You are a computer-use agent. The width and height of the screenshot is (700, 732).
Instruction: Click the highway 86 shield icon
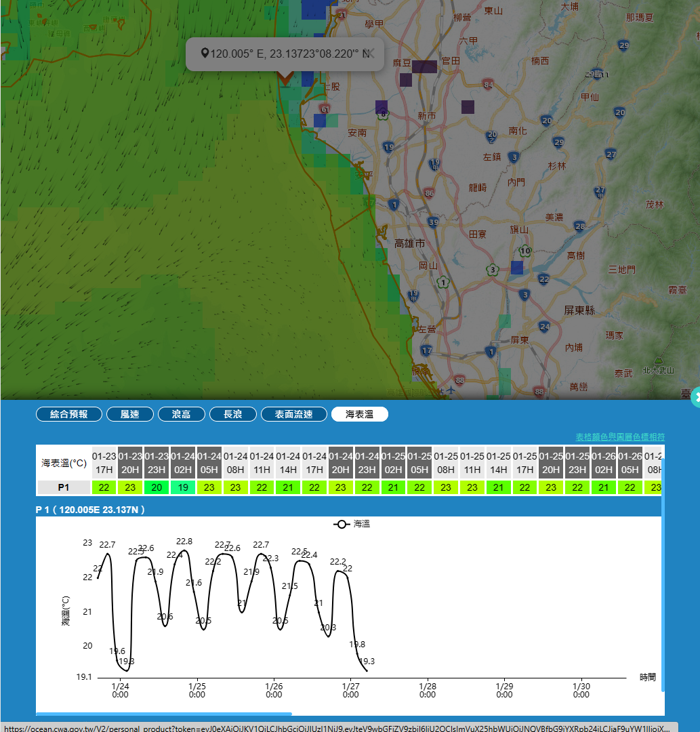(x=428, y=193)
